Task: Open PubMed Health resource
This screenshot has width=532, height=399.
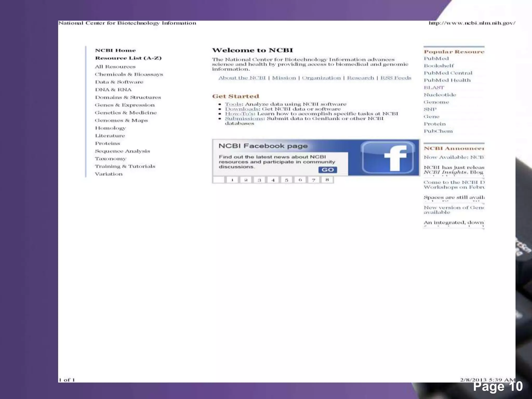Action: pos(447,81)
